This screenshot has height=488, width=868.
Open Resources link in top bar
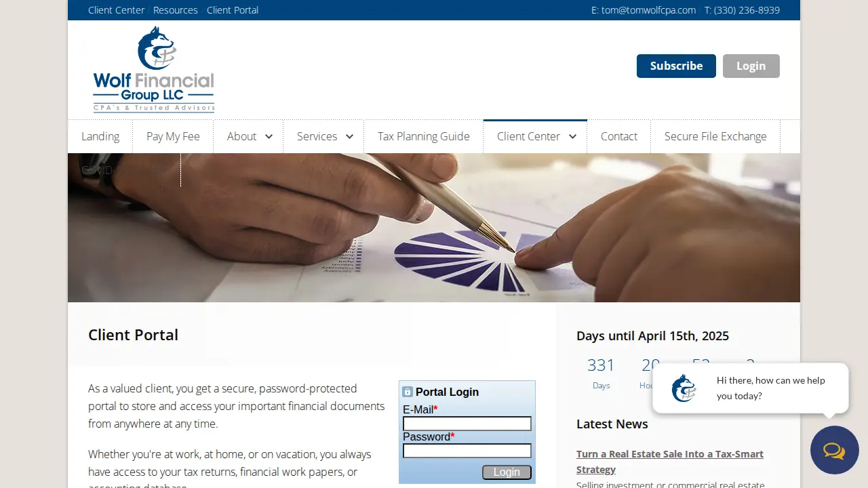176,10
